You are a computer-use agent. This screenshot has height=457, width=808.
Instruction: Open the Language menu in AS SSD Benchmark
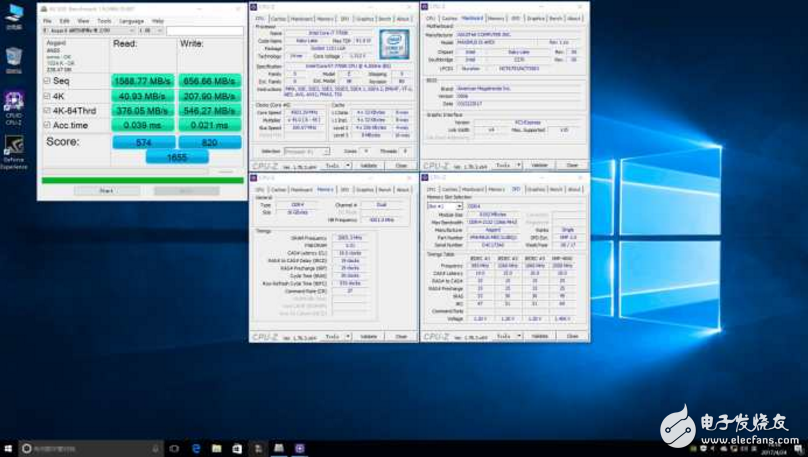coord(131,20)
